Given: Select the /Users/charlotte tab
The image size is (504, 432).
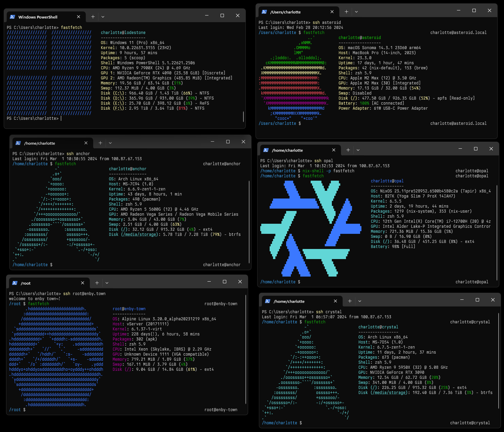Looking at the screenshot, I should [x=299, y=12].
